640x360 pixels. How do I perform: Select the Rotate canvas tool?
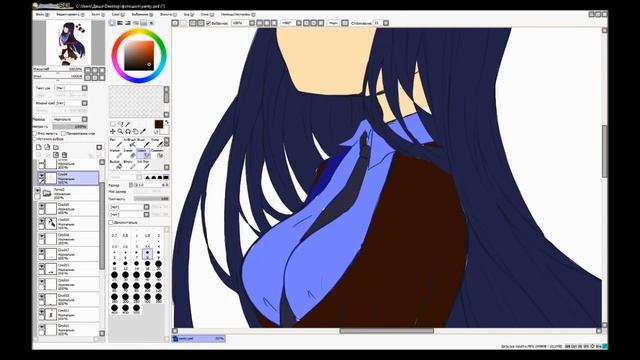tap(128, 131)
